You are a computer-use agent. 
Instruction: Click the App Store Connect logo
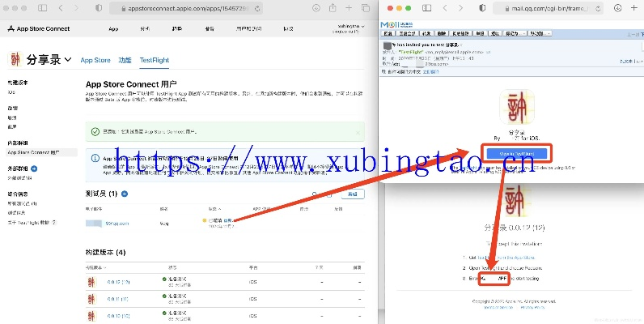point(39,29)
